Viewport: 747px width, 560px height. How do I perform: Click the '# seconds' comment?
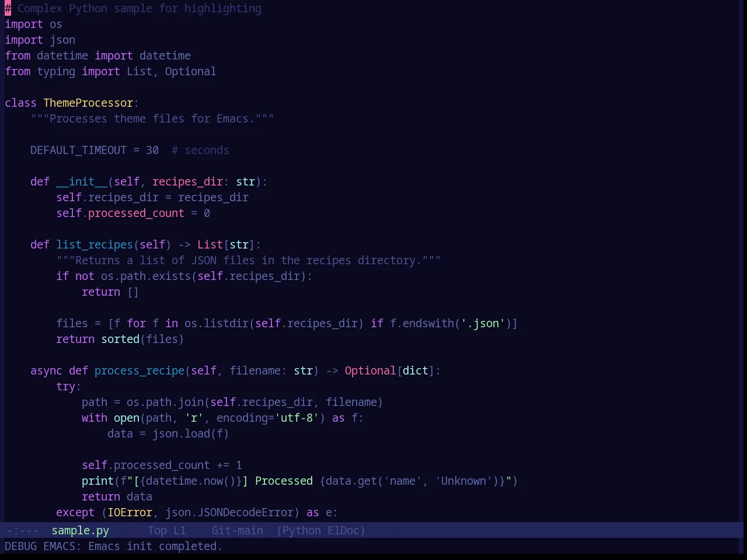click(x=200, y=150)
